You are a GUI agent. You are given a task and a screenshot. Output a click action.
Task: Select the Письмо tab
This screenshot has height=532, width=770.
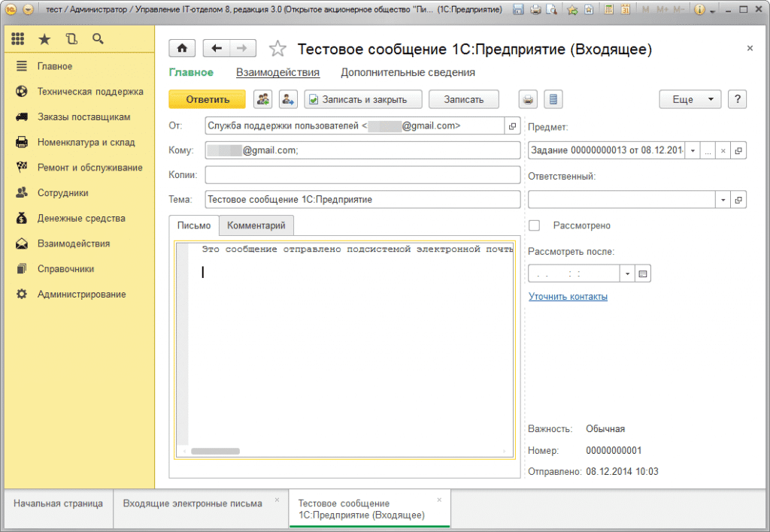tap(194, 225)
